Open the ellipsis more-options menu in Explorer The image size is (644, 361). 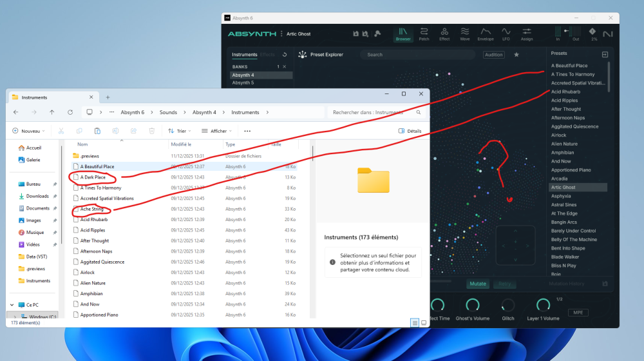[x=247, y=131]
